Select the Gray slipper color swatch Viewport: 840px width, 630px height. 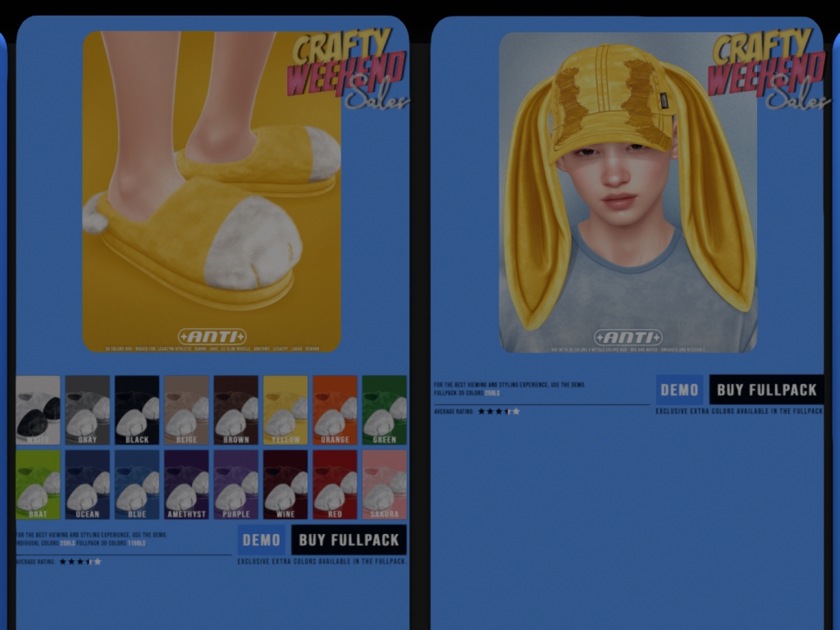pos(87,410)
